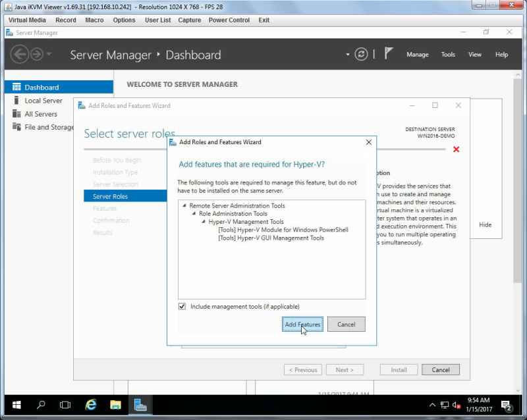
Task: Collapse Remote Server Administration Tools node
Action: tap(184, 205)
